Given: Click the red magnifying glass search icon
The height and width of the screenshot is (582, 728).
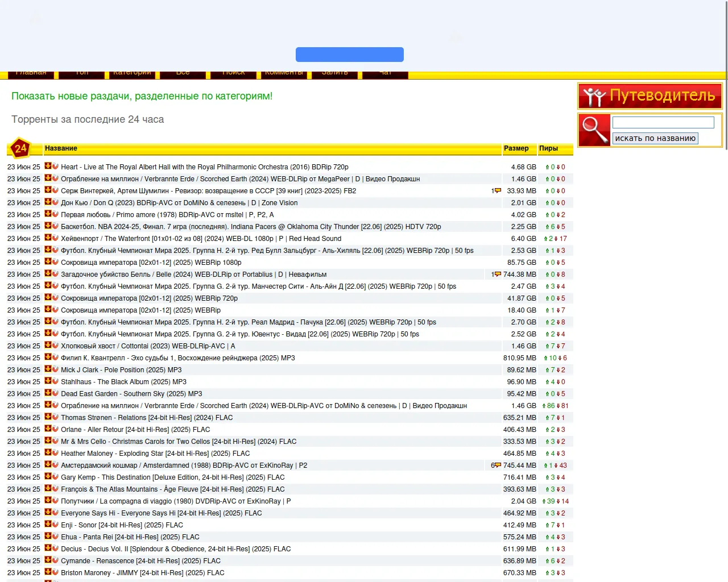Looking at the screenshot, I should point(595,130).
